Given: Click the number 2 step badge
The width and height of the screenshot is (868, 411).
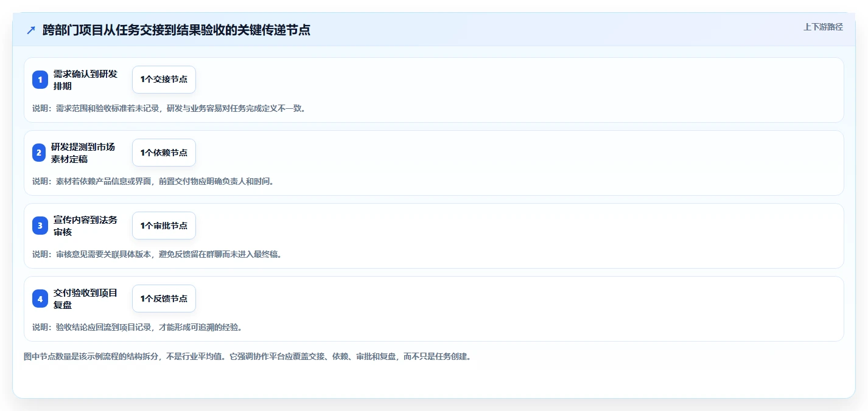Looking at the screenshot, I should (x=40, y=153).
